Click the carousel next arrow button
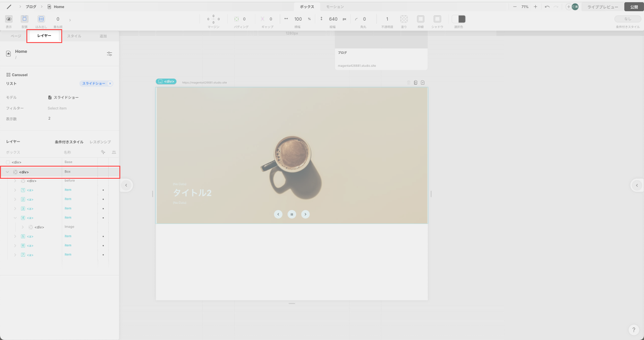This screenshot has height=340, width=644. pyautogui.click(x=306, y=214)
